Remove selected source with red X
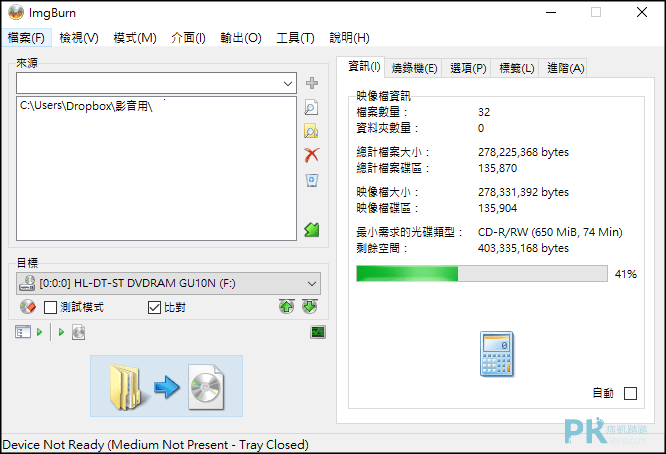666x454 pixels. (312, 155)
